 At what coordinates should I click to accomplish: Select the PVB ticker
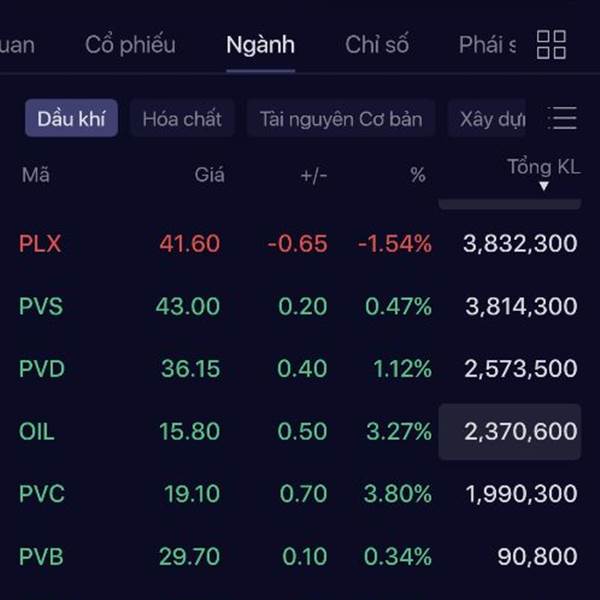[42, 556]
